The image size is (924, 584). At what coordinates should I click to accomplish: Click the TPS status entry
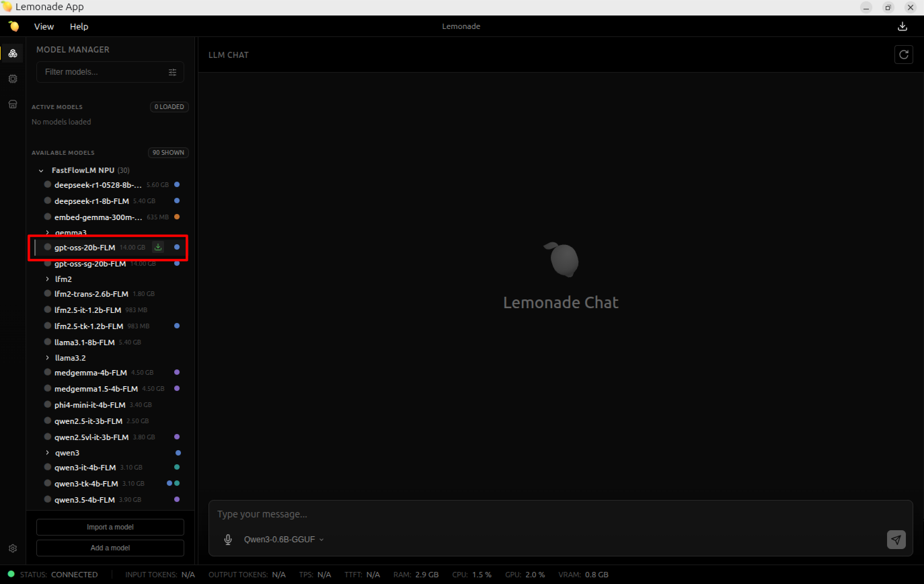click(x=315, y=575)
